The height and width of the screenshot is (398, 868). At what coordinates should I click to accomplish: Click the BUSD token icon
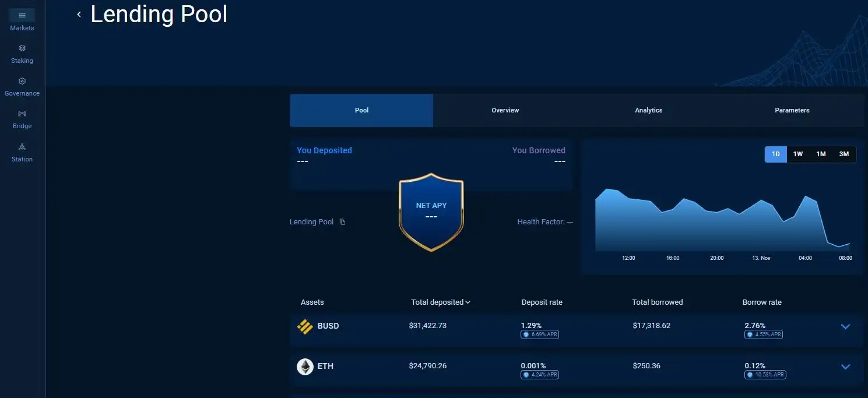click(305, 326)
